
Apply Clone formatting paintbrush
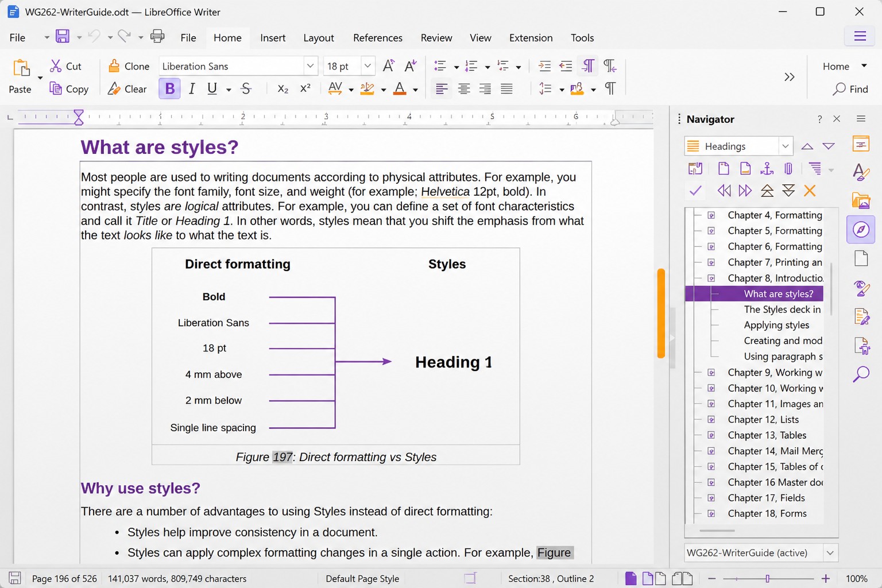114,65
